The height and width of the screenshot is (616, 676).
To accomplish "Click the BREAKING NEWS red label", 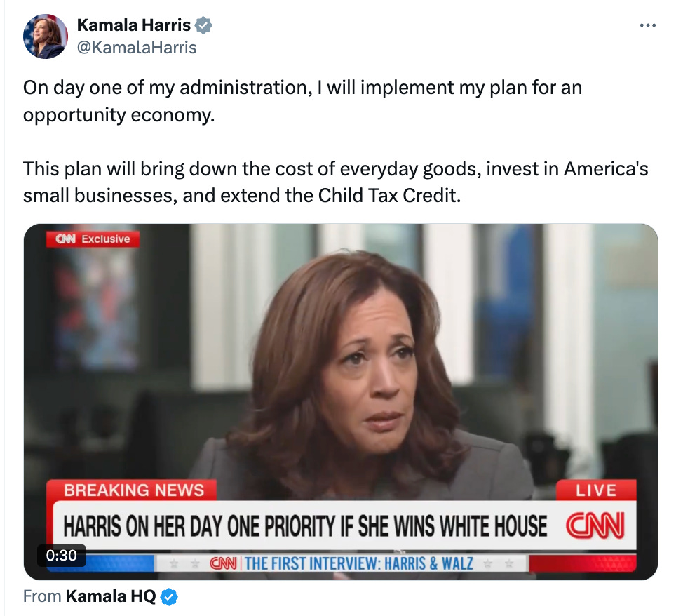I will (x=134, y=490).
